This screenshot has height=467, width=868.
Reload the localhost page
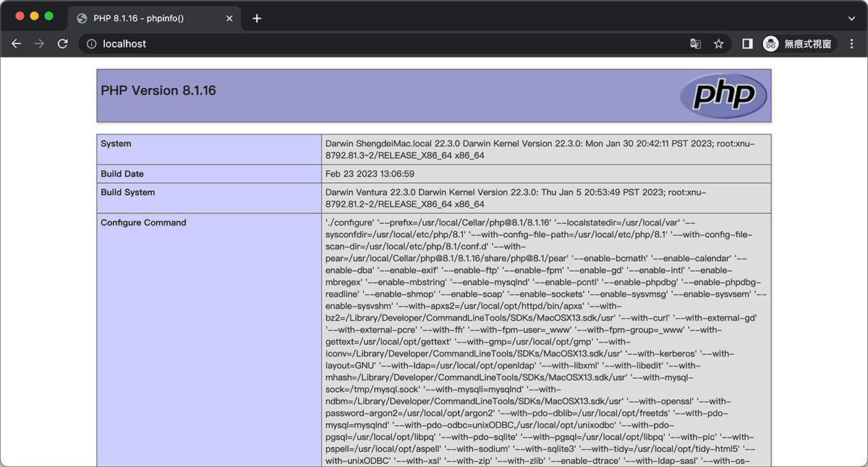63,44
